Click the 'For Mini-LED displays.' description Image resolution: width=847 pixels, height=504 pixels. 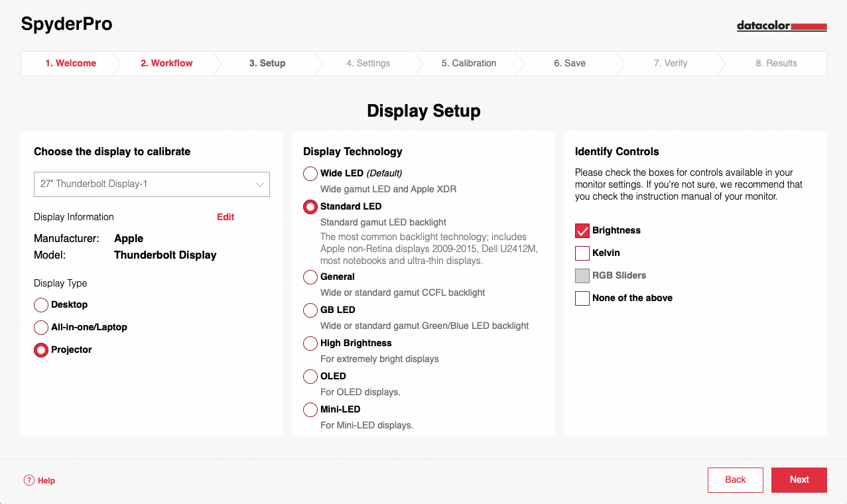[367, 426]
